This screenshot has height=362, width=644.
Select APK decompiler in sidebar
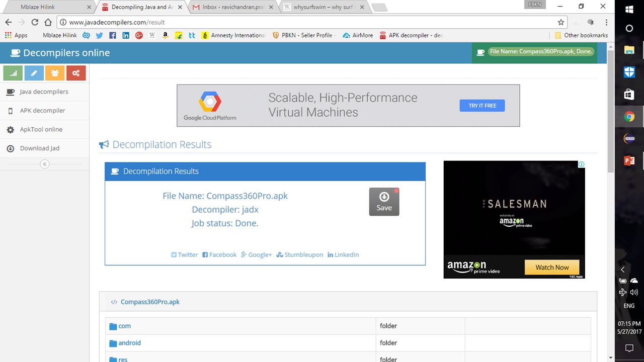(42, 111)
